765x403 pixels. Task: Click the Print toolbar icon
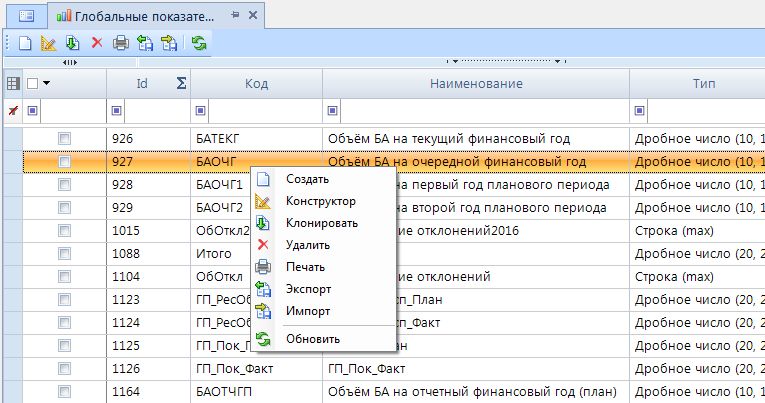[121, 43]
